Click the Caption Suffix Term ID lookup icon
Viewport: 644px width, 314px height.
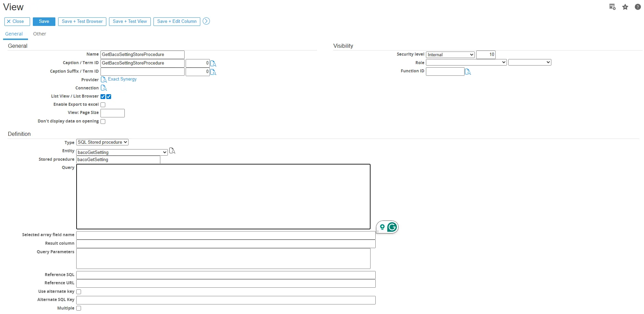point(213,72)
